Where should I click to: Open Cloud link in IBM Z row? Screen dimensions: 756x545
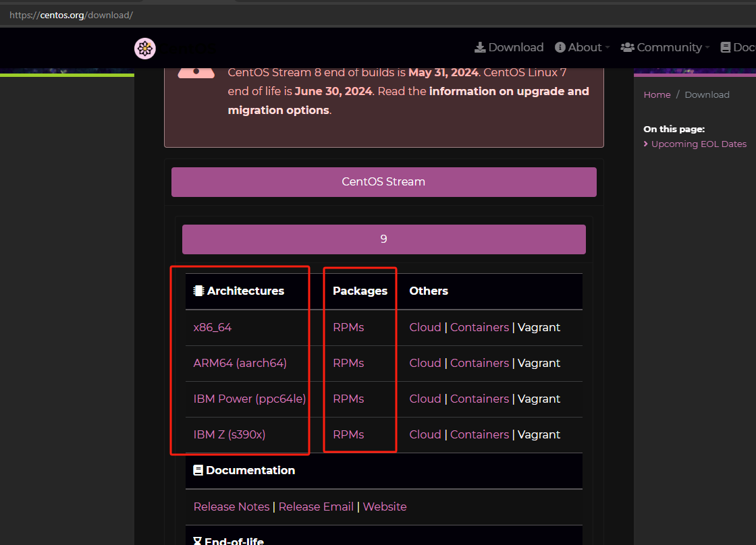425,434
